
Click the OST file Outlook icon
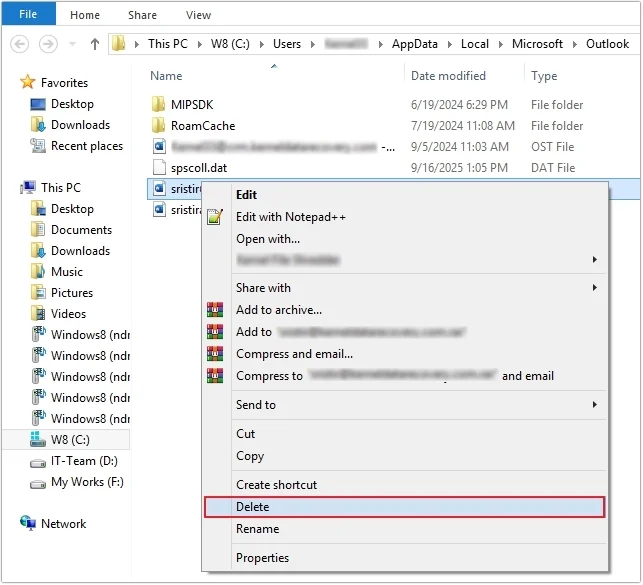pos(159,146)
